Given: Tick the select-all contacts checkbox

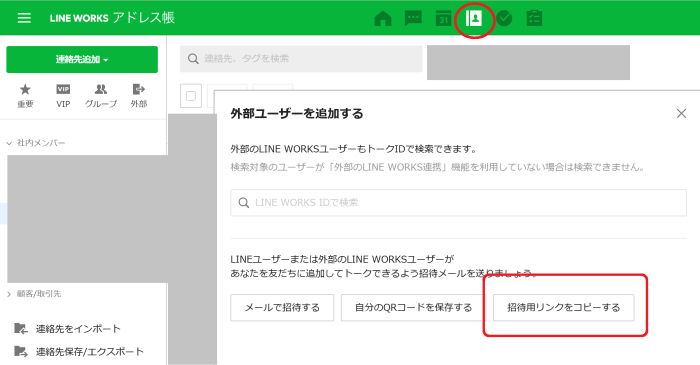Looking at the screenshot, I should [191, 95].
